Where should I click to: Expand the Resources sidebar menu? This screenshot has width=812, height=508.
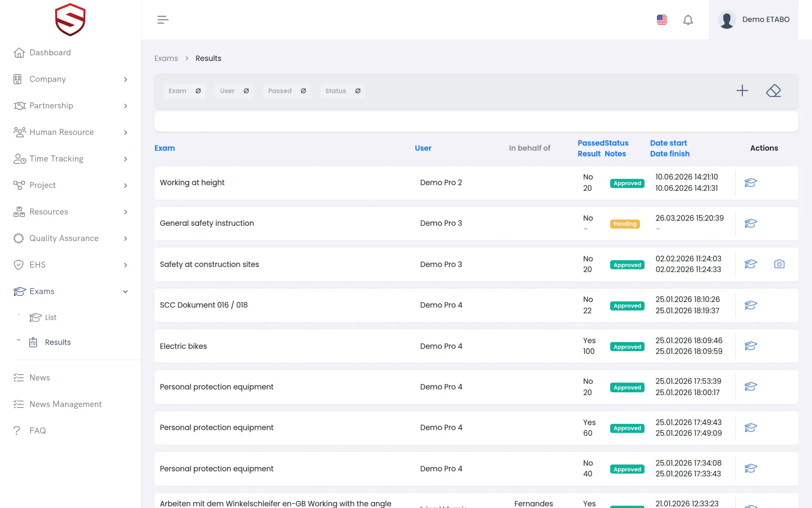point(70,212)
